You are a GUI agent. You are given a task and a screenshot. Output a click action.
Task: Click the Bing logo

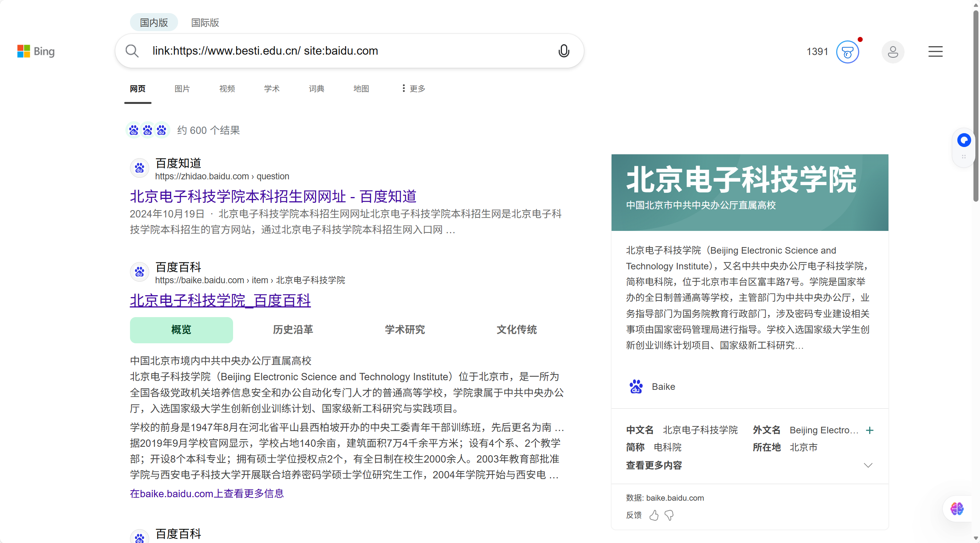coord(36,51)
